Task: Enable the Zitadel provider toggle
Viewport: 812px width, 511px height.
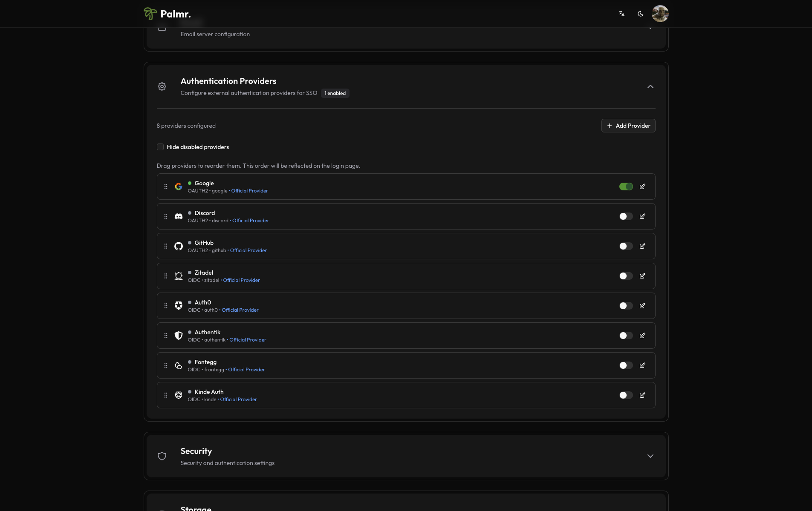Action: pos(626,276)
